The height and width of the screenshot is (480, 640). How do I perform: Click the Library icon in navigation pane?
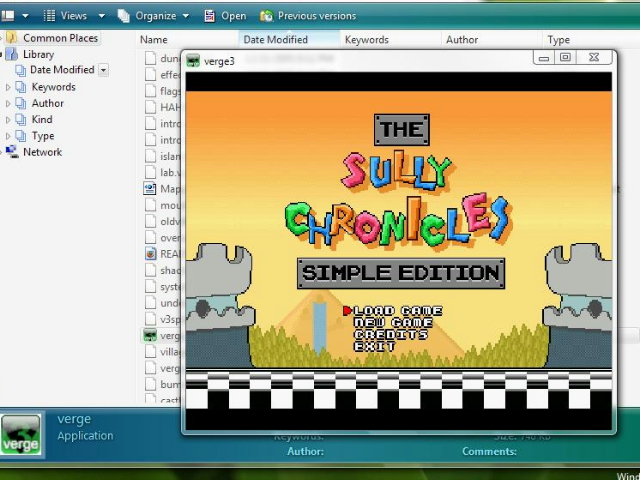coord(12,54)
